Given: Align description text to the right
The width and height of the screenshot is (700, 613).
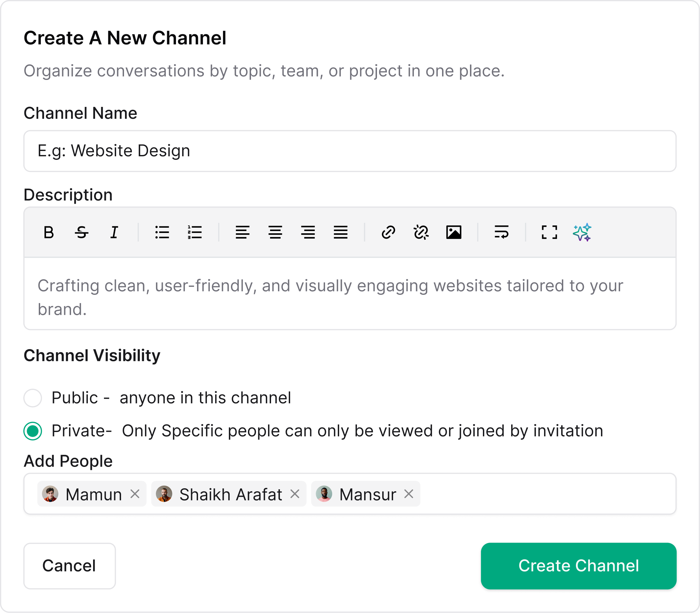Looking at the screenshot, I should [308, 233].
